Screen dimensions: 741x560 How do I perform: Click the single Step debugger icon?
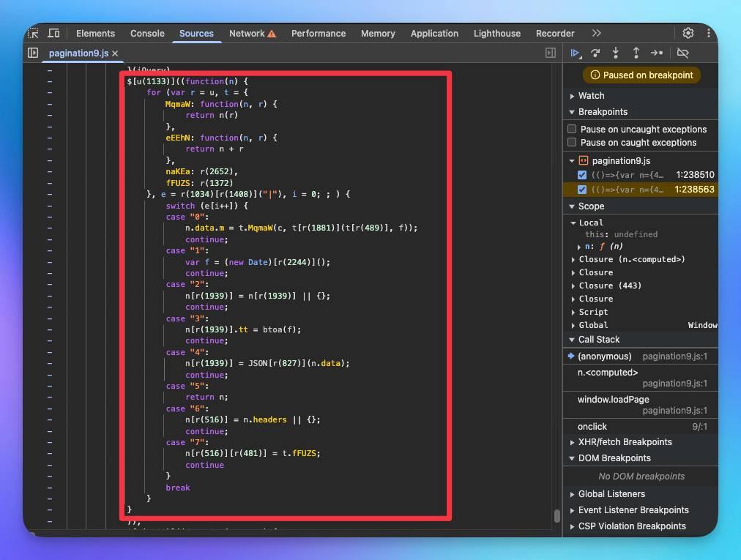[x=656, y=53]
